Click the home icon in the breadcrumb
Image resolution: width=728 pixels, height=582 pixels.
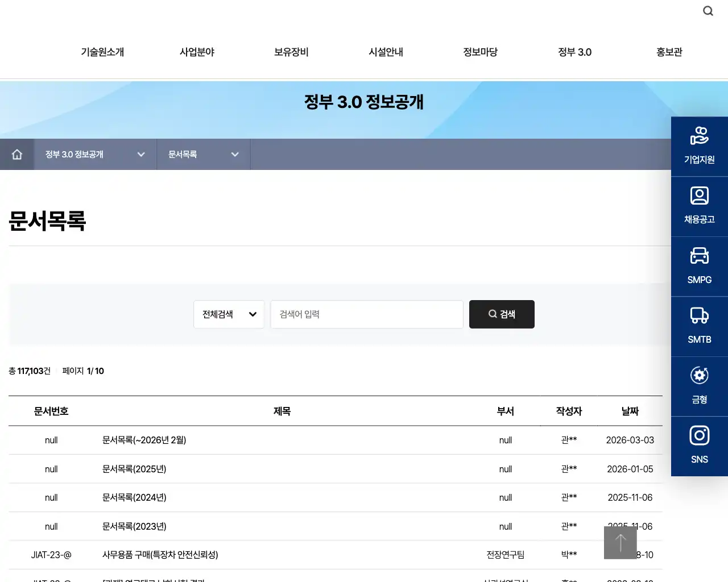pos(17,154)
